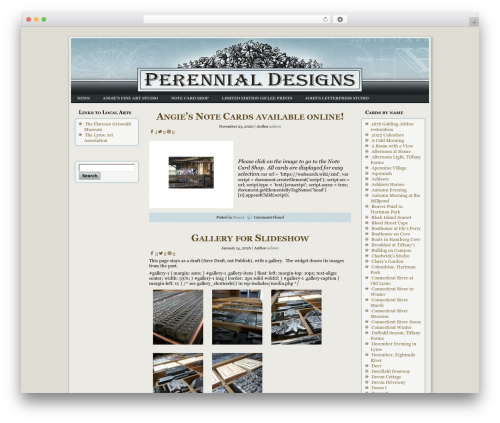Open Afternoon at Home card link
Screen dimensions: 500x423
point(391,152)
